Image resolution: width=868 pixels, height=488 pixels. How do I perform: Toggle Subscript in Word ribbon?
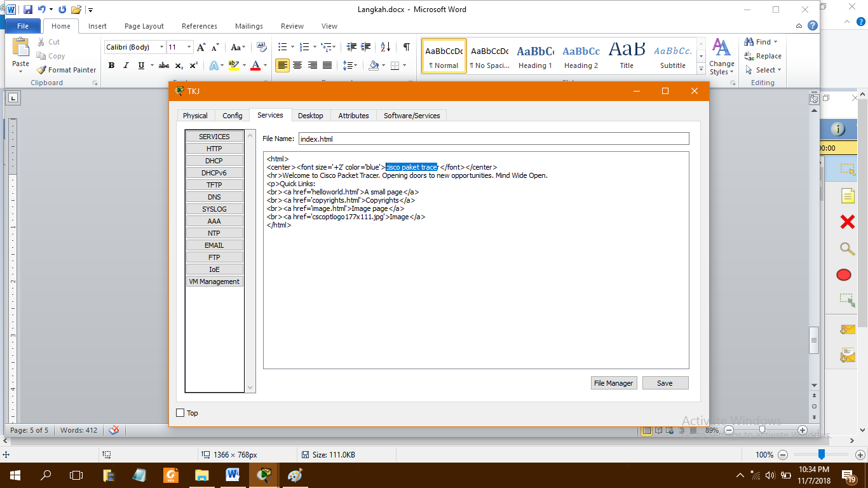pos(179,65)
